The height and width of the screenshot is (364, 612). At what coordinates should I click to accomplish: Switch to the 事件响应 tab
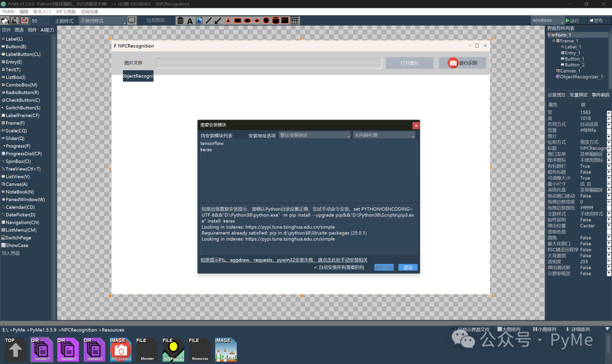pyautogui.click(x=601, y=95)
